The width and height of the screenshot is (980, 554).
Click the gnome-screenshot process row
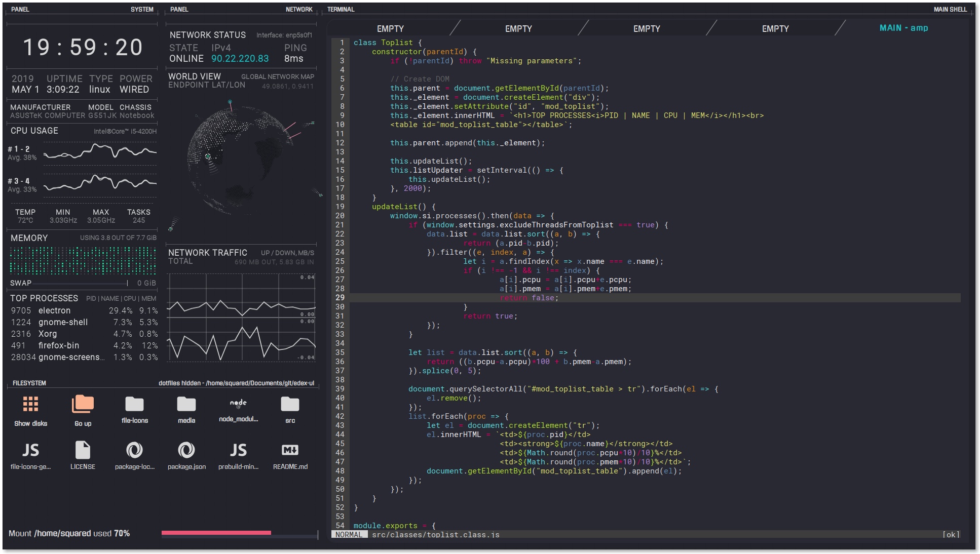coord(84,357)
